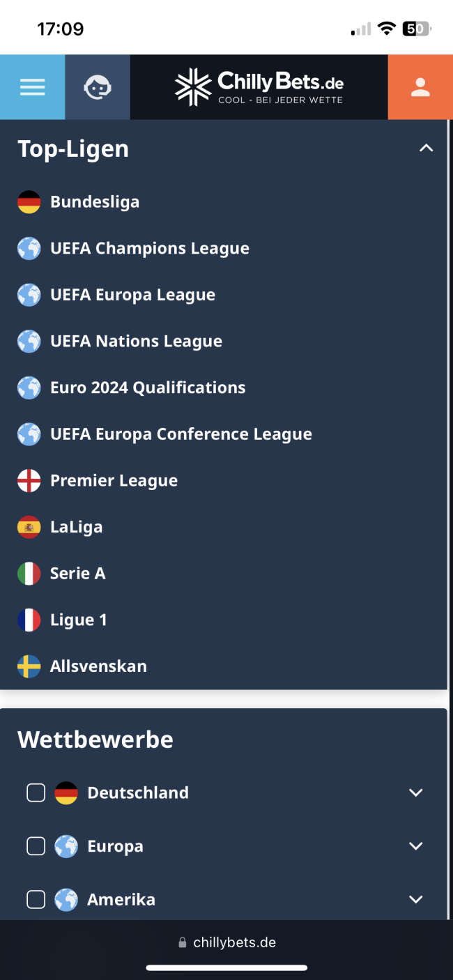Open the hamburger menu
The image size is (453, 980).
click(x=32, y=87)
